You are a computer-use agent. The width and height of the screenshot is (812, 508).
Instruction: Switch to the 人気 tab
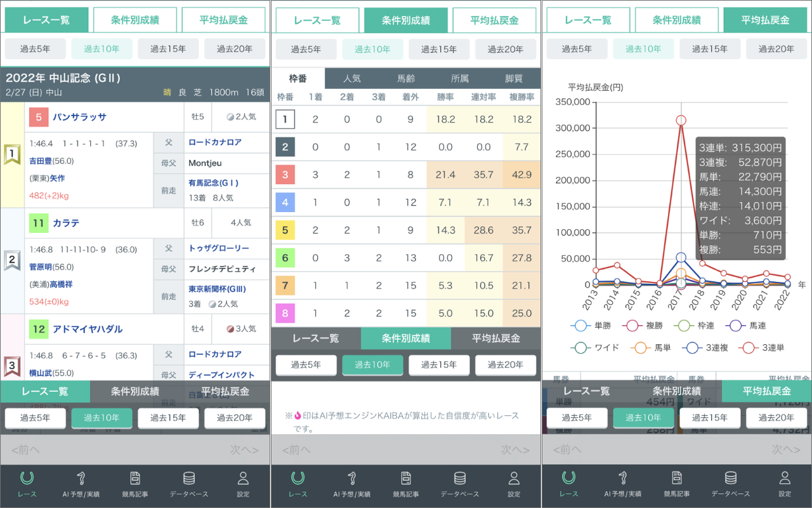click(352, 79)
